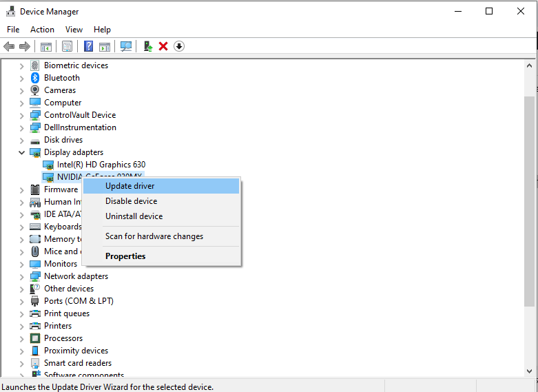Screen dimensions: 538x392
Task: Select the Monitors label
Action: coord(61,264)
